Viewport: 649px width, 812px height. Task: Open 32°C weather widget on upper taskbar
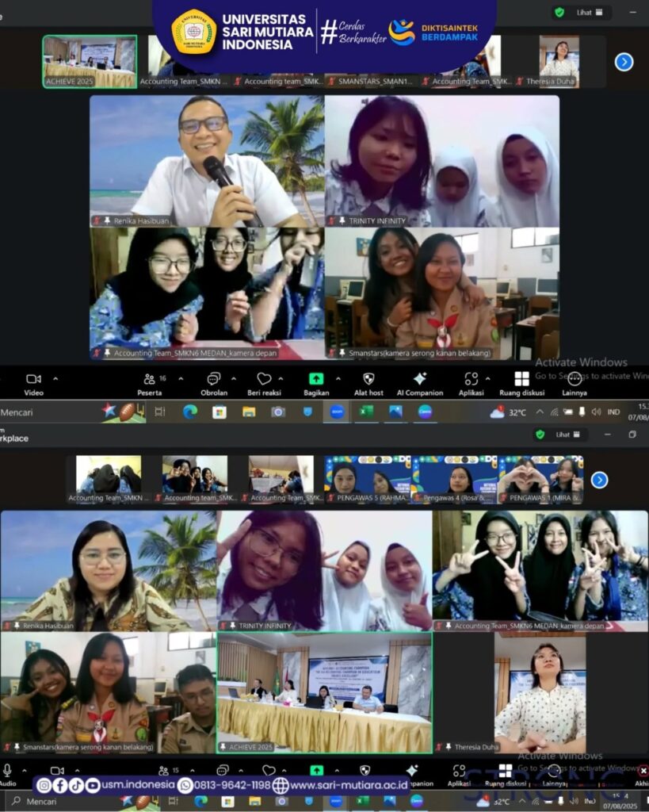(x=508, y=412)
